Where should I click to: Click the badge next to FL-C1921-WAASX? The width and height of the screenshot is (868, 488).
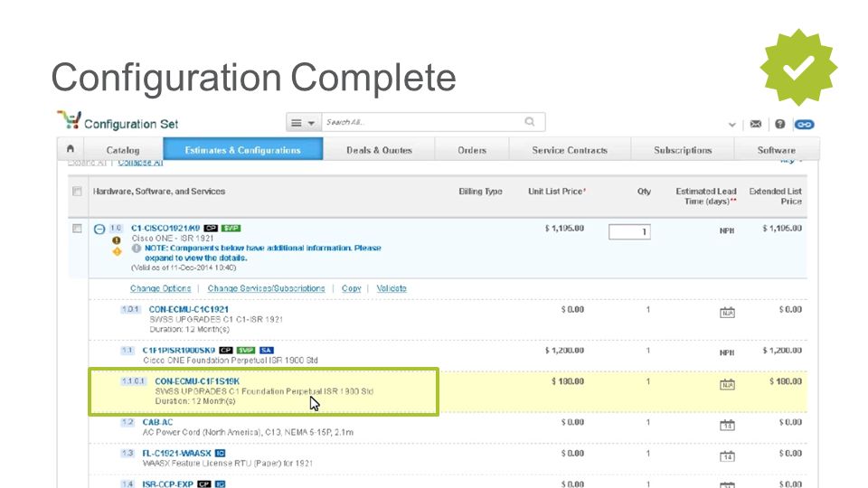(x=220, y=453)
